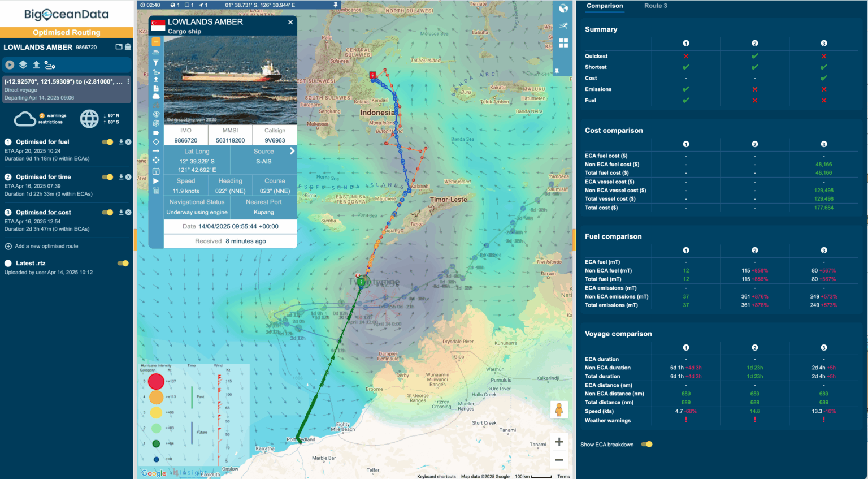Screen dimensions: 868x479
Task: Turn off the Show ECA breakdown toggle
Action: click(646, 445)
